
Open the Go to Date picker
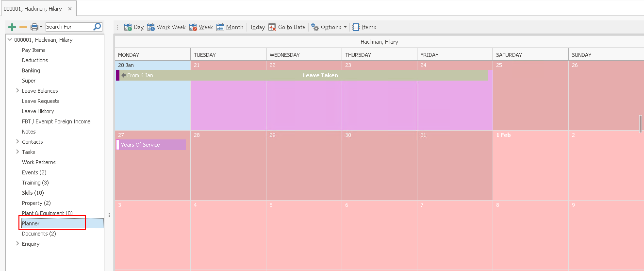click(287, 27)
